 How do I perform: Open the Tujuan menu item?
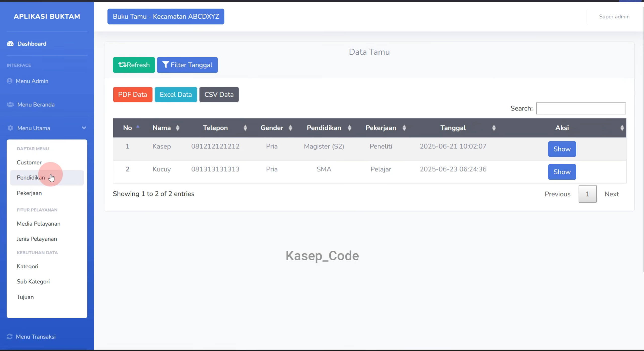(x=47, y=297)
